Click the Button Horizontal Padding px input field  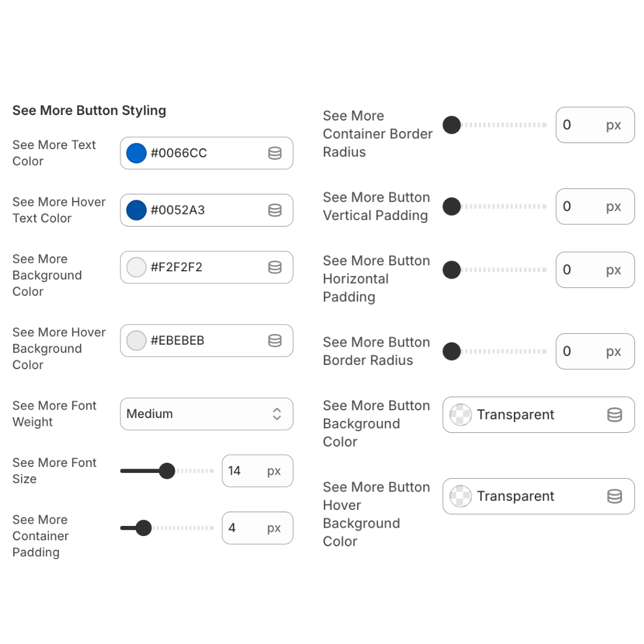coord(595,270)
